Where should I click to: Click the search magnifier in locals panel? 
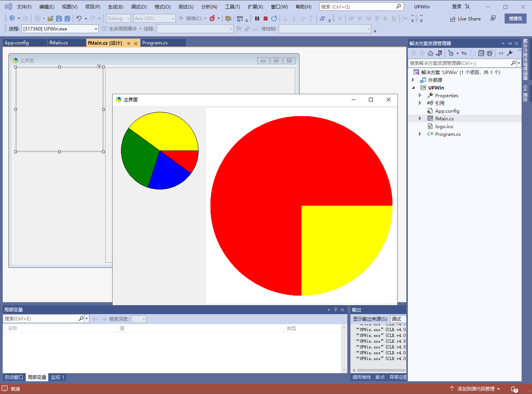(x=81, y=319)
